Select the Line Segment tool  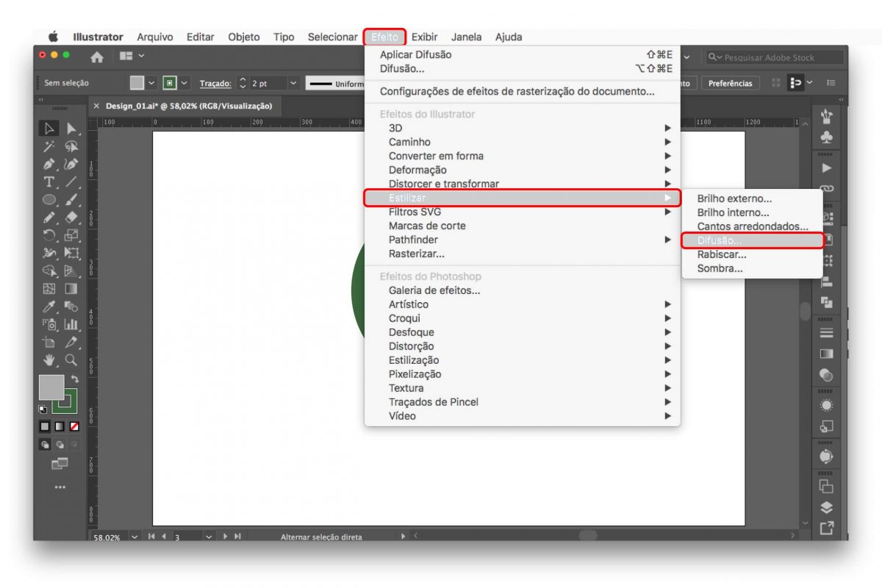coord(71,182)
